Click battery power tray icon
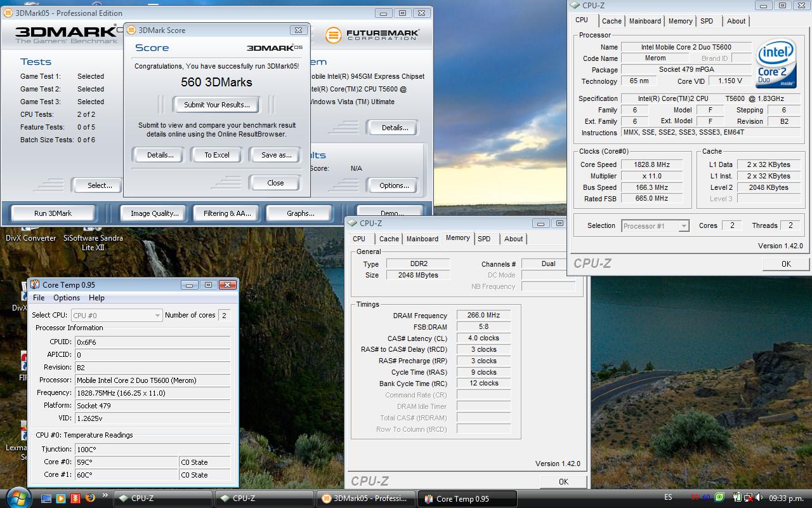Viewport: 812px width, 508px height. coord(738,497)
